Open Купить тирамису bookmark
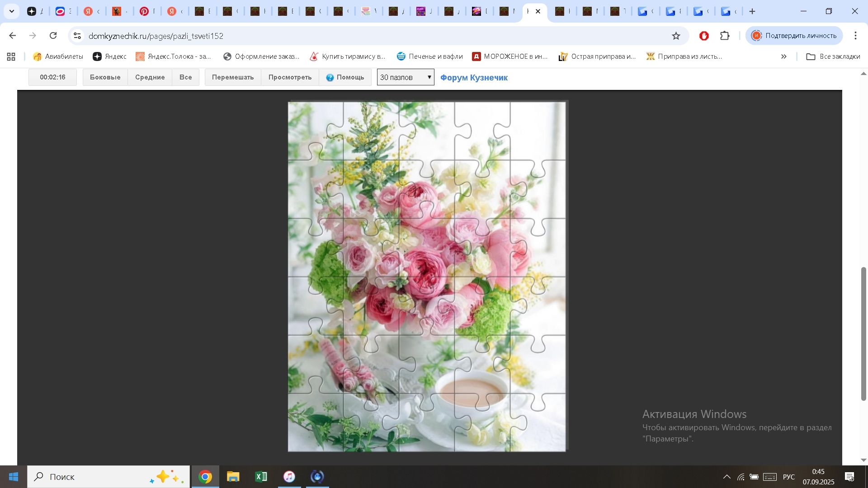The height and width of the screenshot is (488, 868). (x=347, y=56)
